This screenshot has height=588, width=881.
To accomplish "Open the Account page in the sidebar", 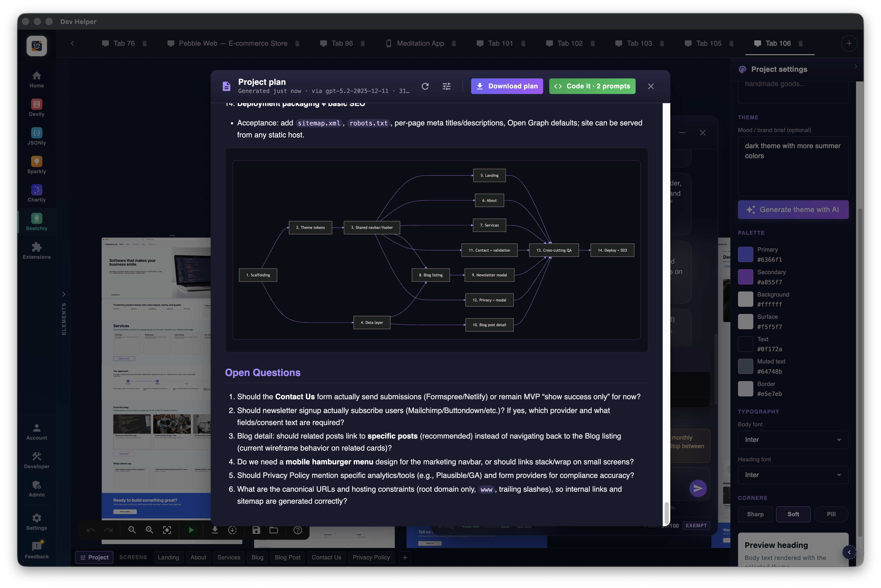I will (36, 432).
